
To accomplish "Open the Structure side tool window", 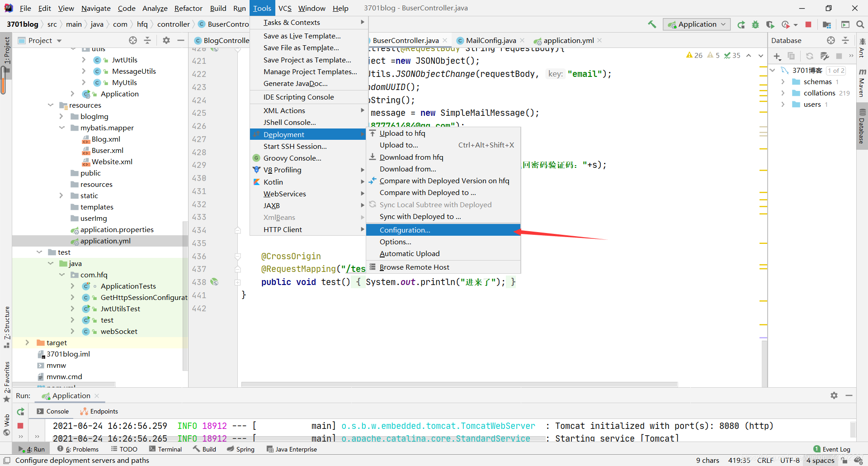I will click(6, 327).
